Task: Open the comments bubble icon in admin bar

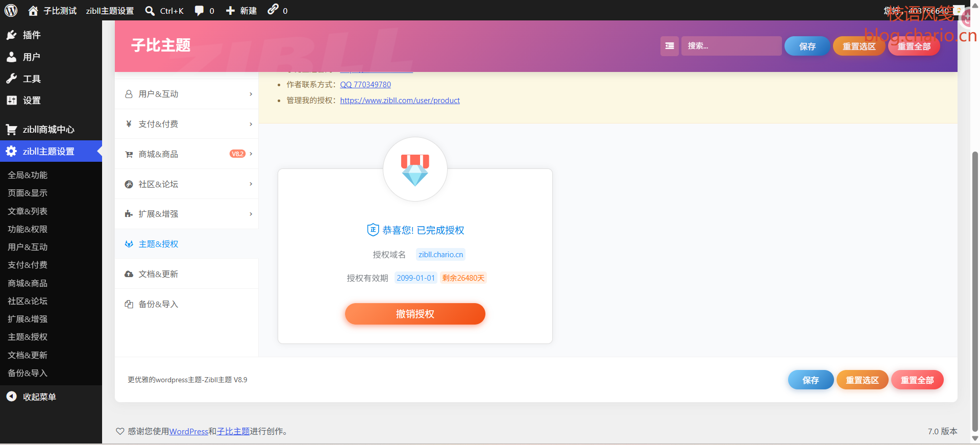Action: click(199, 11)
